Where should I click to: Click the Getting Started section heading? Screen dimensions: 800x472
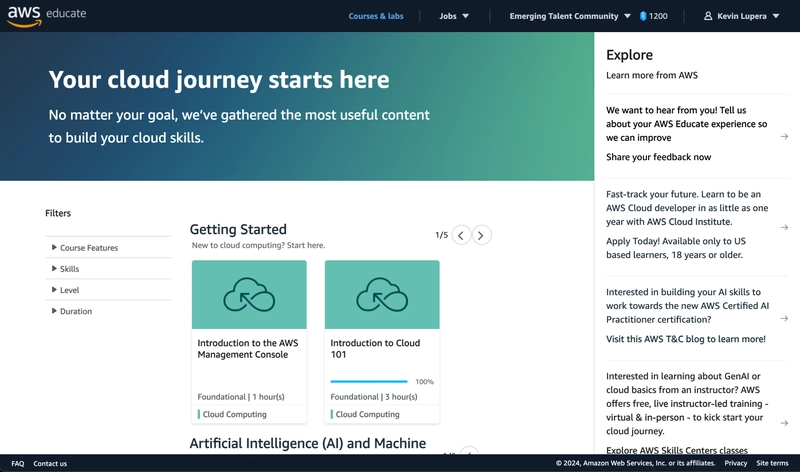[238, 229]
